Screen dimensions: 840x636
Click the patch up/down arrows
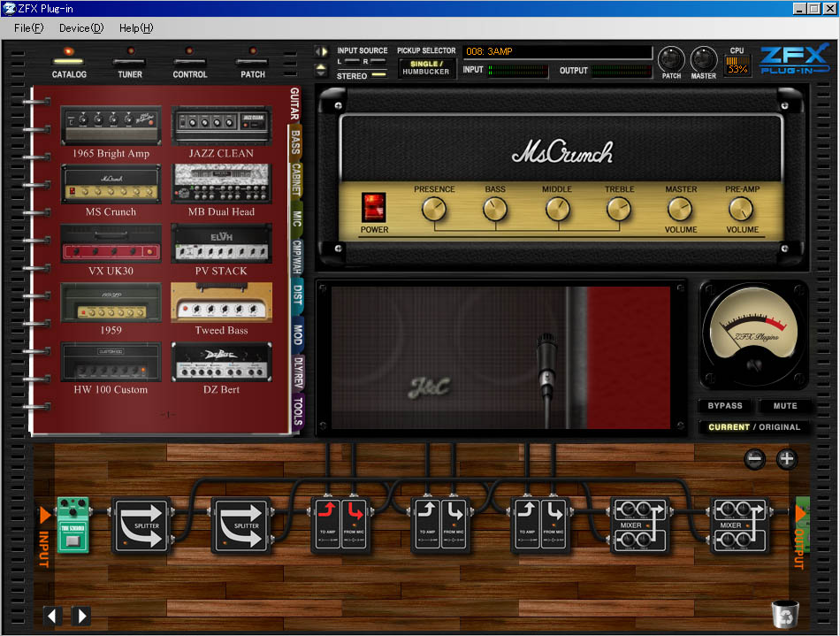pyautogui.click(x=321, y=70)
